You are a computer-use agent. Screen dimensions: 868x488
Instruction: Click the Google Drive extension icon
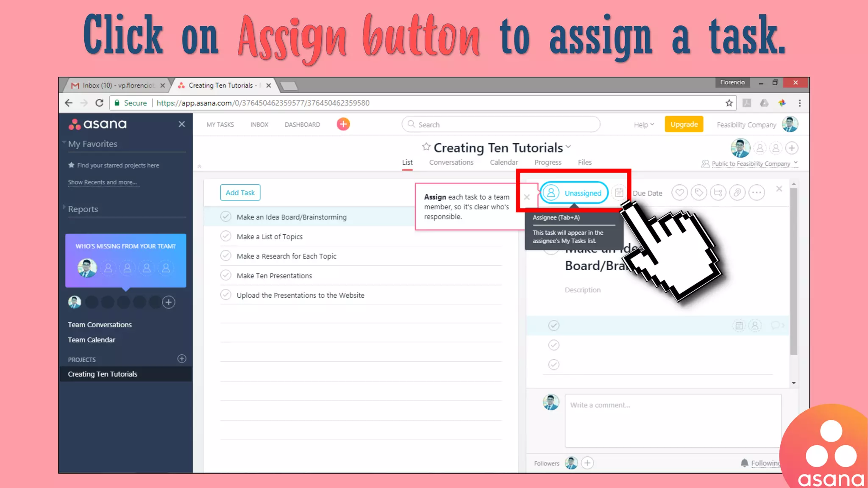[x=764, y=103]
